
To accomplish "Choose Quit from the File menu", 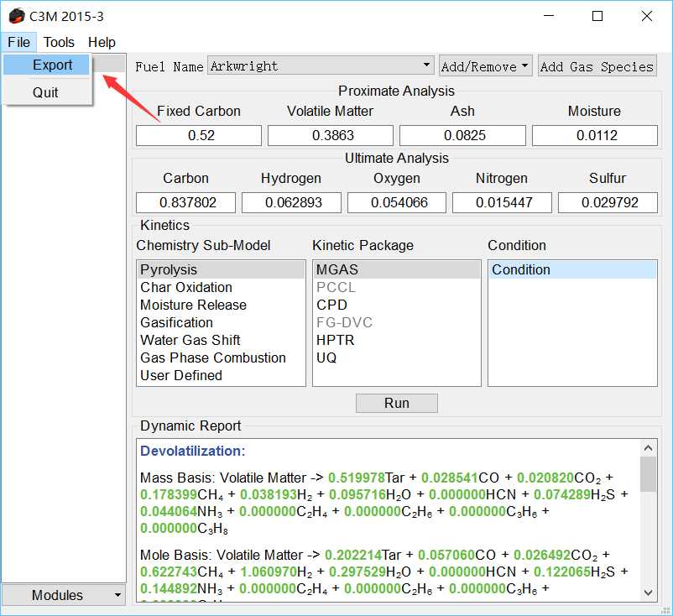I will (45, 92).
